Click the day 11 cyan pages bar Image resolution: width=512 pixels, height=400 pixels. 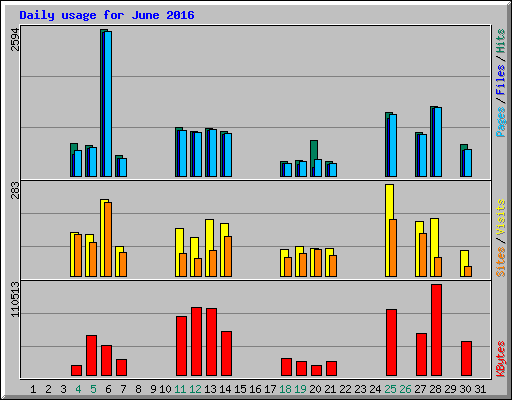(183, 153)
